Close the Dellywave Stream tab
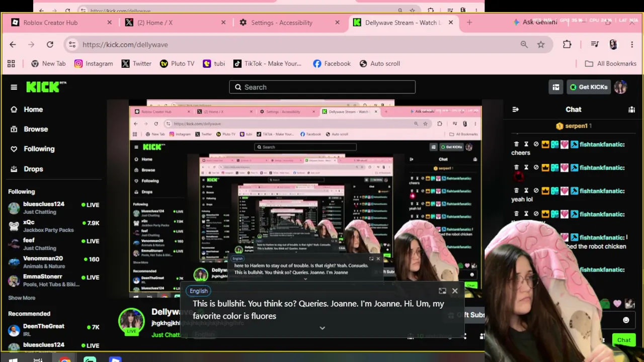The width and height of the screenshot is (644, 362). (x=451, y=23)
